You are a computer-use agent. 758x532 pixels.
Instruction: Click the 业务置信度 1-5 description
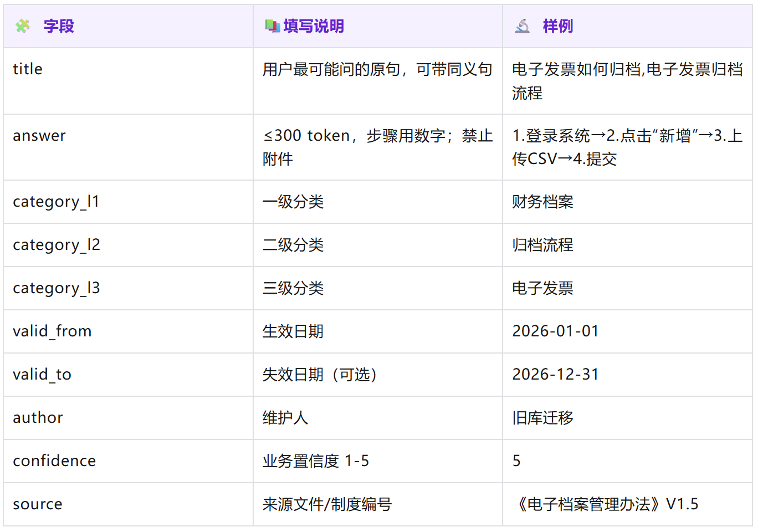pos(316,461)
